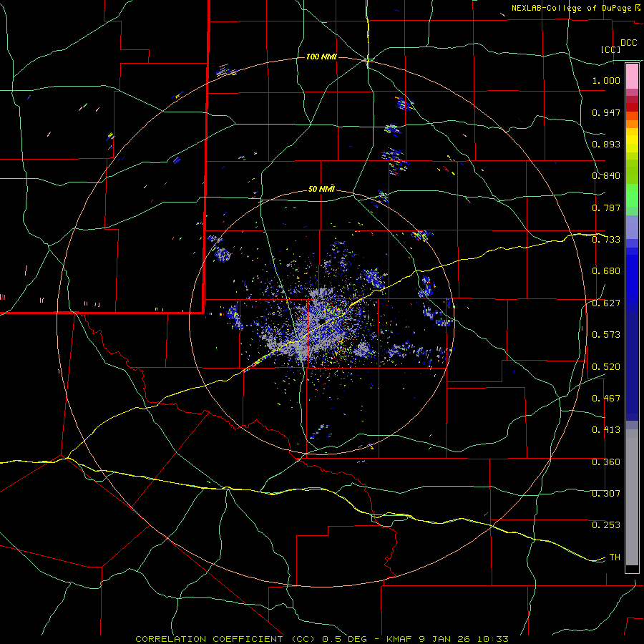Click the 0.413 scale value
Screen dimensions: 644x644
click(606, 430)
